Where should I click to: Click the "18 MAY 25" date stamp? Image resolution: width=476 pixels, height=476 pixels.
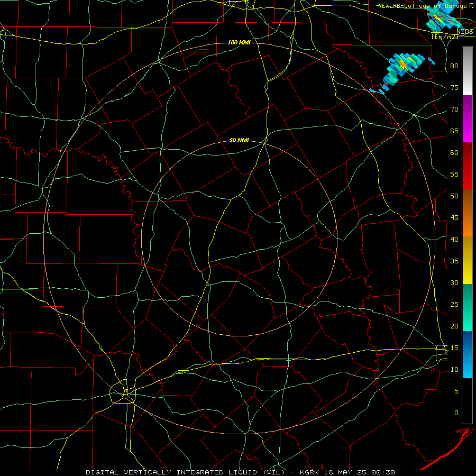(x=345, y=472)
